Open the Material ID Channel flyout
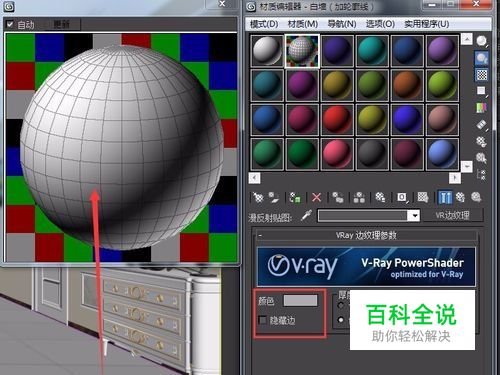This screenshot has height=375, width=500. tap(402, 198)
